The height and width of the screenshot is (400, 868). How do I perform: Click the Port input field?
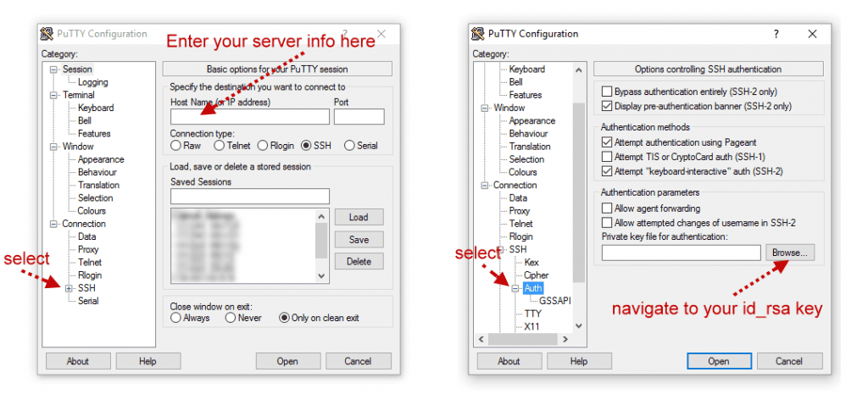[359, 117]
